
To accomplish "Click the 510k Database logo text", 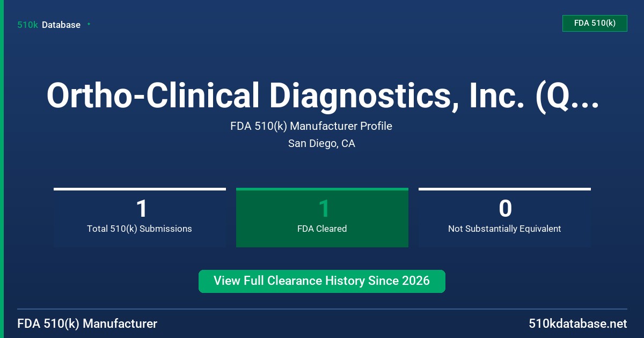I will 49,25.
